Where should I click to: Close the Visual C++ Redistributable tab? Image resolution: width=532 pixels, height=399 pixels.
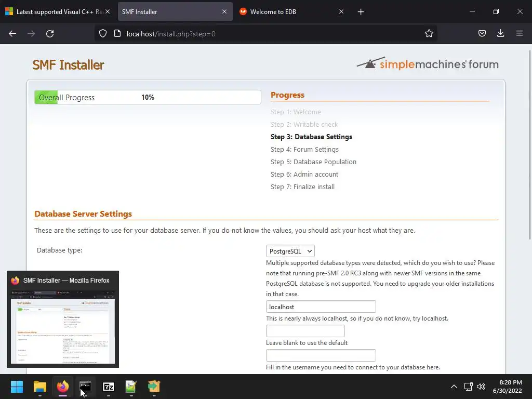pyautogui.click(x=108, y=11)
